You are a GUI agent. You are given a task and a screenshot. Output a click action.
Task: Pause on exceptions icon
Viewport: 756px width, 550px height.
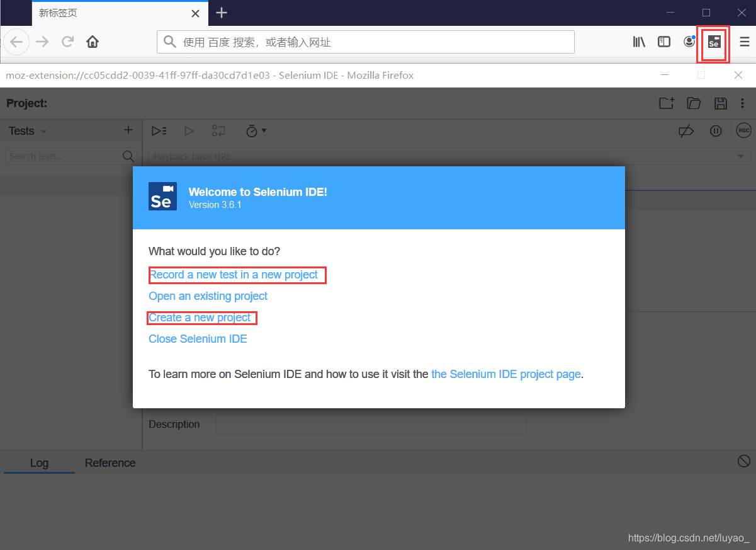tap(716, 131)
